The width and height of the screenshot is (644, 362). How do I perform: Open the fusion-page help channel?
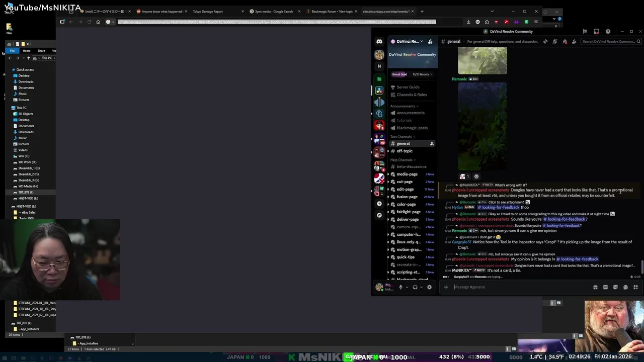tap(407, 197)
